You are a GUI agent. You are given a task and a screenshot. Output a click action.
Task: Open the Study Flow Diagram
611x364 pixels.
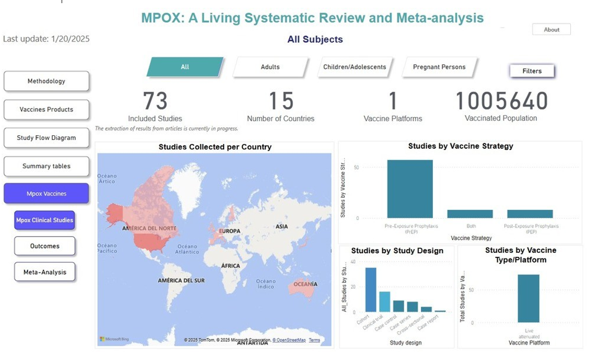pyautogui.click(x=46, y=138)
